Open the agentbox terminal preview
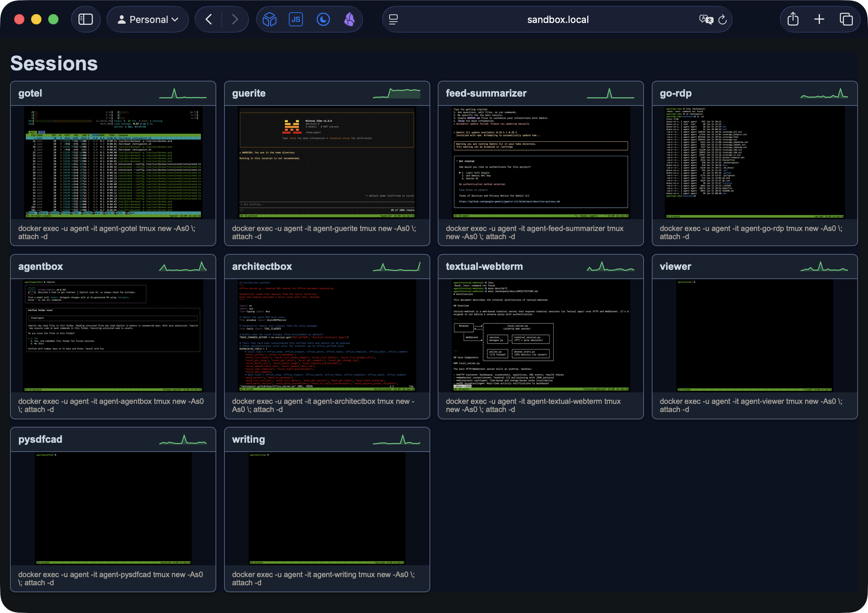Viewport: 868px width, 613px height. click(113, 336)
